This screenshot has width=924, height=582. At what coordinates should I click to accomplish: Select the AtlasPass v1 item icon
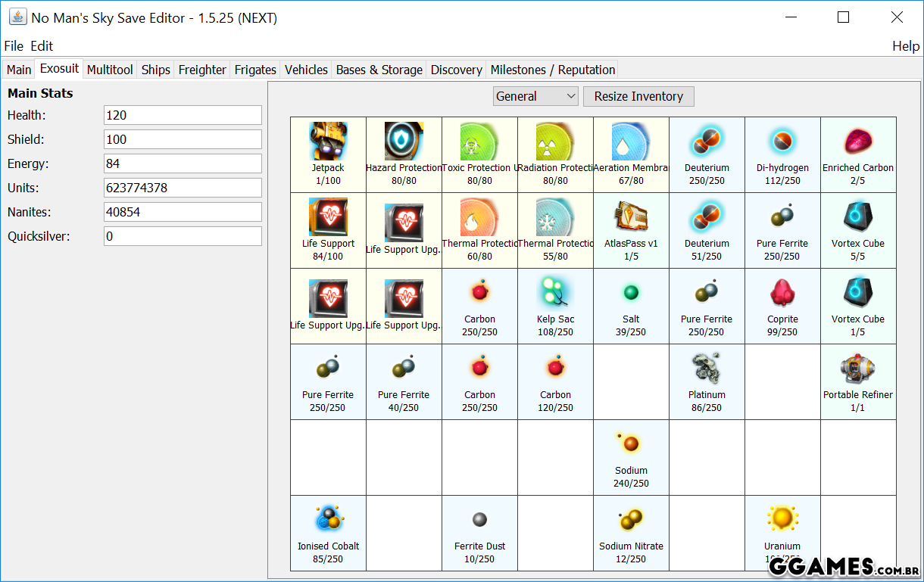pos(631,217)
